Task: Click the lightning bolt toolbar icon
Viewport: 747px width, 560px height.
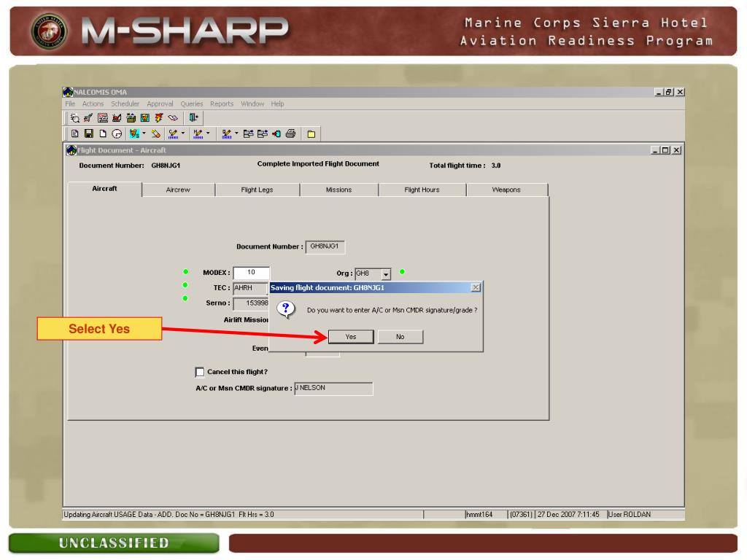Action: 158,117
